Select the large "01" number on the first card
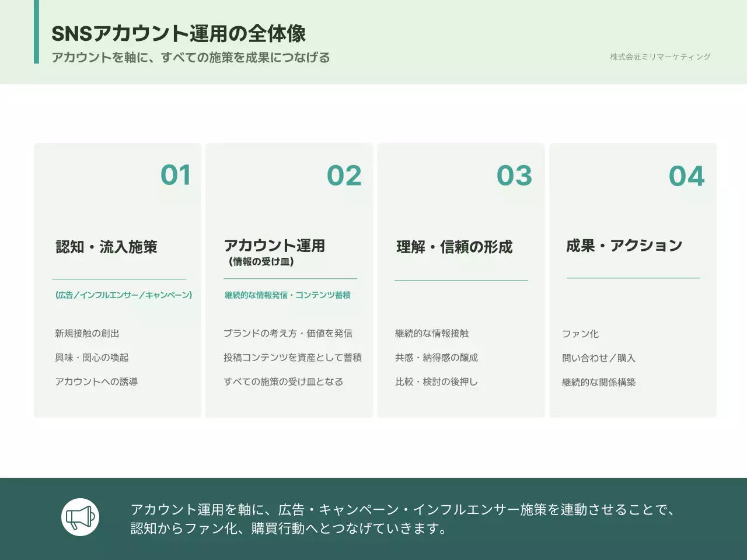Viewport: 747px width, 560px height. tap(175, 176)
